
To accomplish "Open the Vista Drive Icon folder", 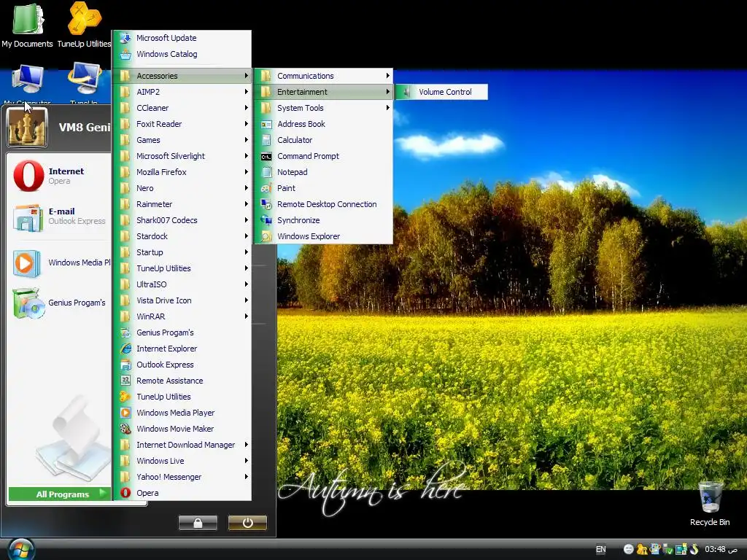I will [x=182, y=300].
